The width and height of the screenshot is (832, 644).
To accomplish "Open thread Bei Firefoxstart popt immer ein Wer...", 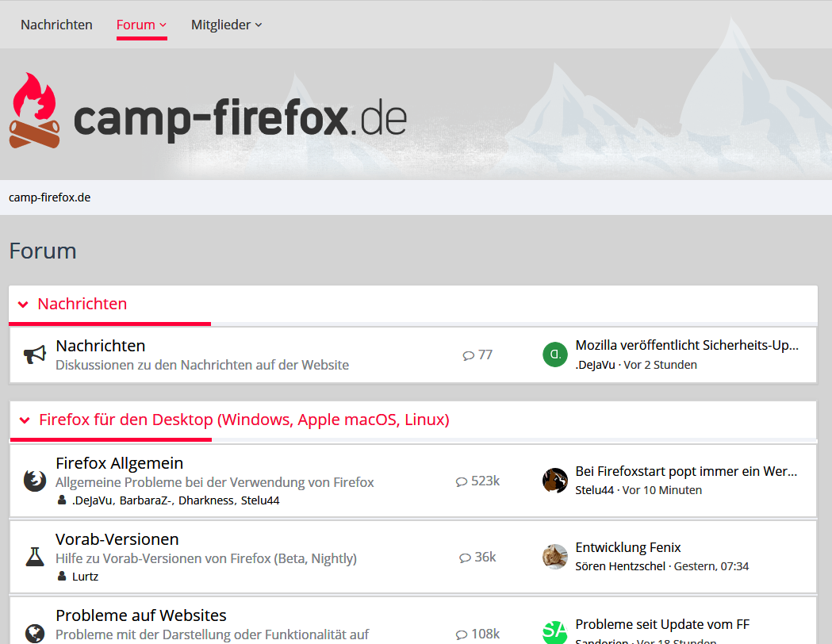I will pyautogui.click(x=686, y=471).
